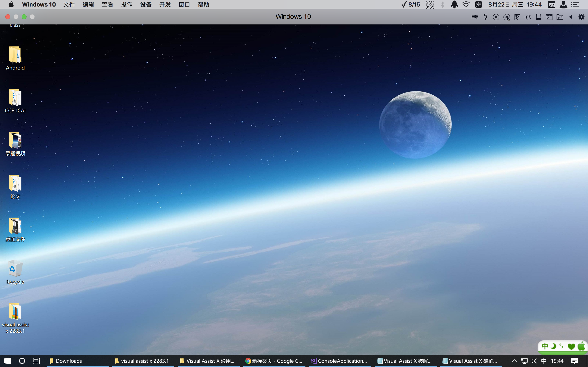Open Windows action center notification icon

[574, 361]
